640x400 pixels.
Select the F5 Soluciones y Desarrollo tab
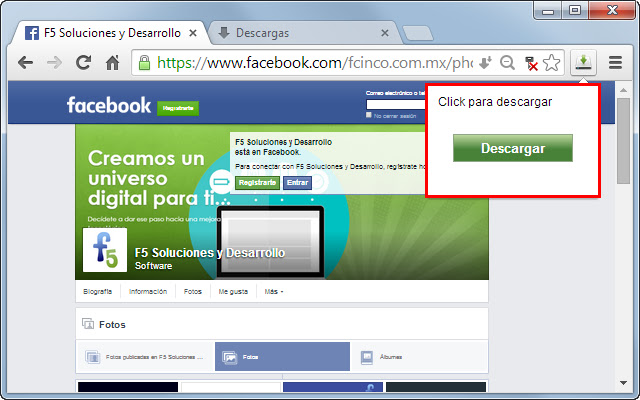click(112, 33)
